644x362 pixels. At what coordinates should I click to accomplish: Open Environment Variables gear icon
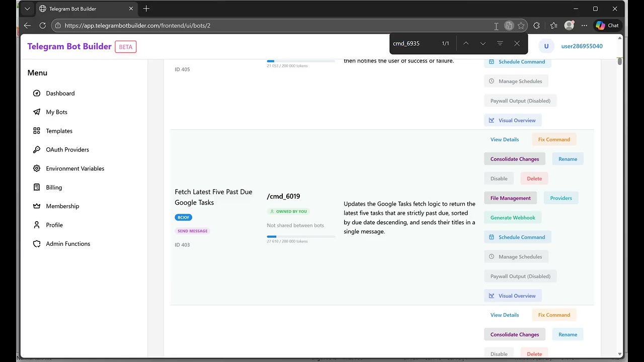coord(37,168)
